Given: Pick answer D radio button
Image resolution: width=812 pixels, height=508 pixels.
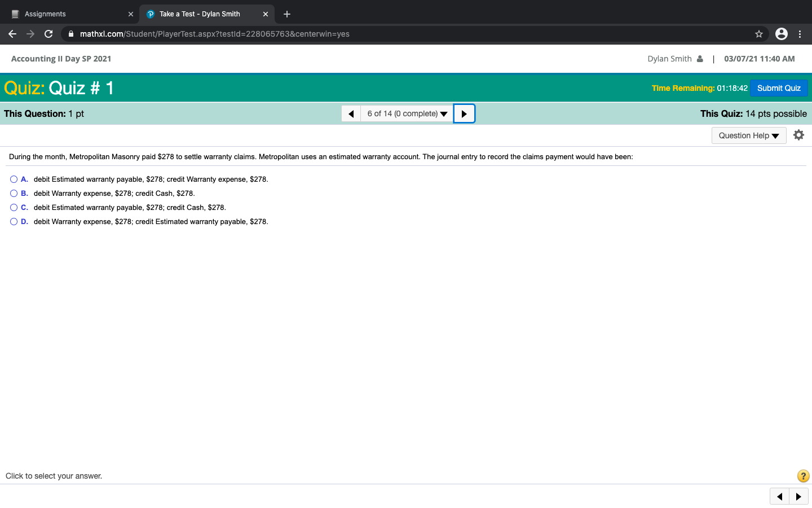Looking at the screenshot, I should pyautogui.click(x=14, y=221).
